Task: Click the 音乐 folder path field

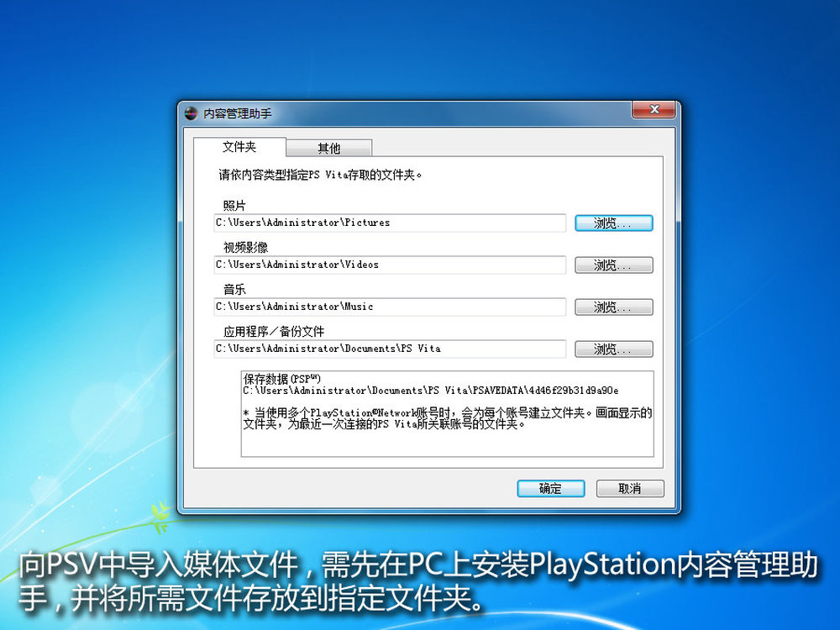Action: click(390, 307)
